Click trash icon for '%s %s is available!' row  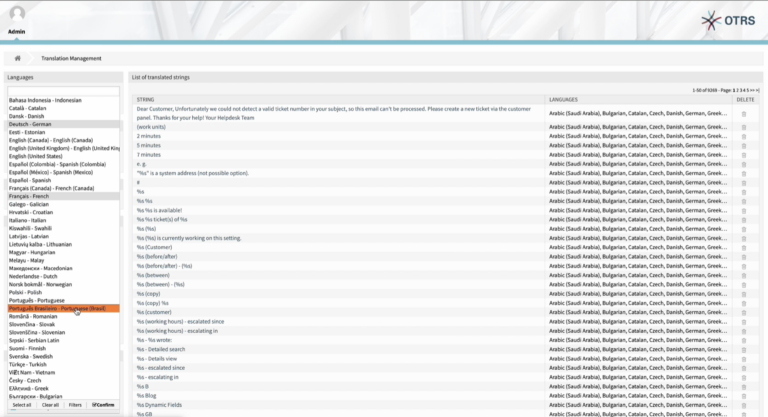(x=744, y=211)
